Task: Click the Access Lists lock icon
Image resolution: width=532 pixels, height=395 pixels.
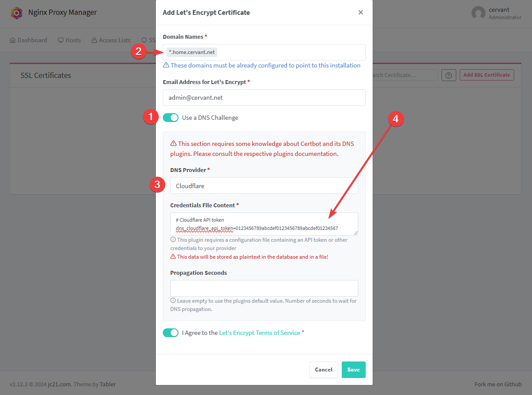Action: tap(94, 40)
